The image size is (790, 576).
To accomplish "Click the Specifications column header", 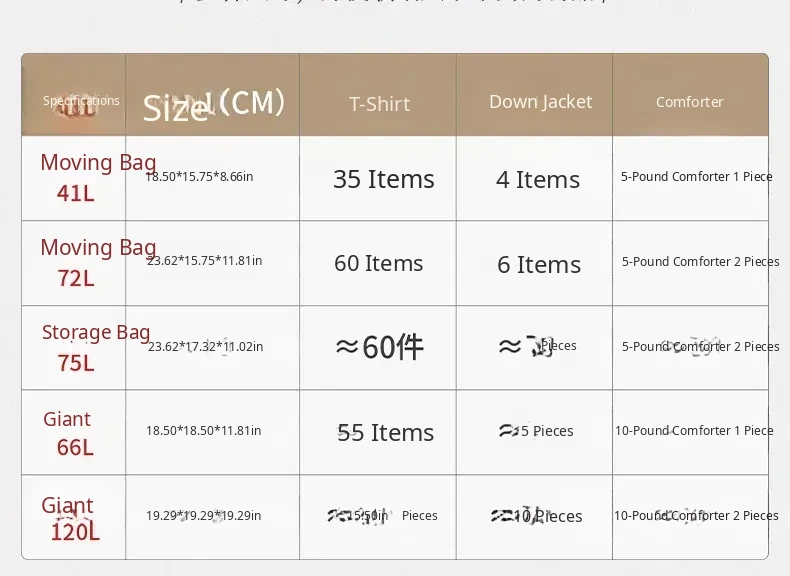I will tap(79, 101).
